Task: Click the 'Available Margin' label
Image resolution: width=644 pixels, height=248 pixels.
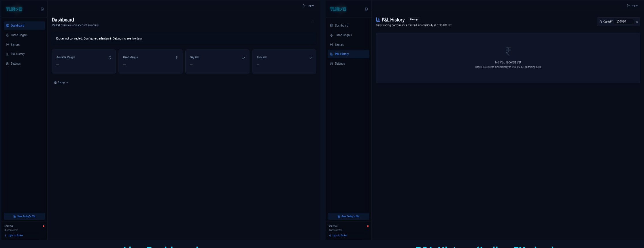Action: coord(65,57)
